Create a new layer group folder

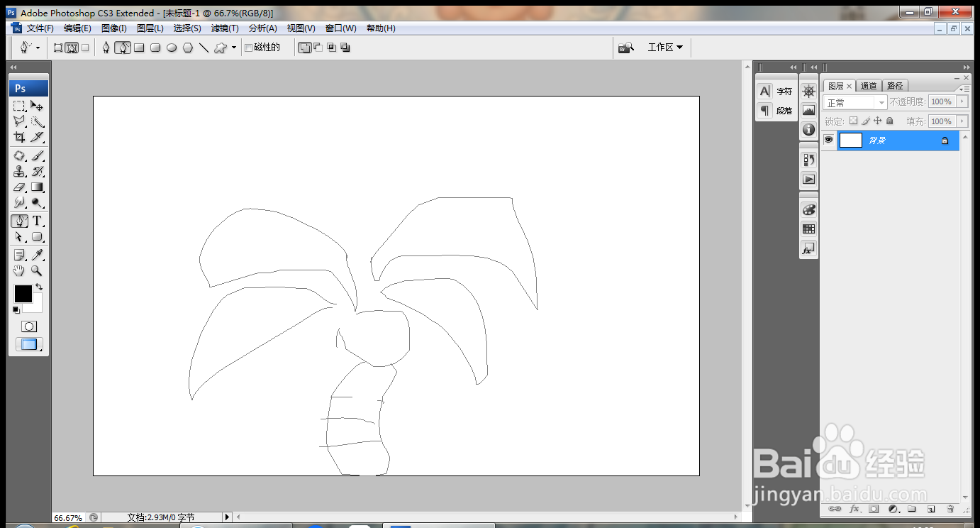[912, 509]
